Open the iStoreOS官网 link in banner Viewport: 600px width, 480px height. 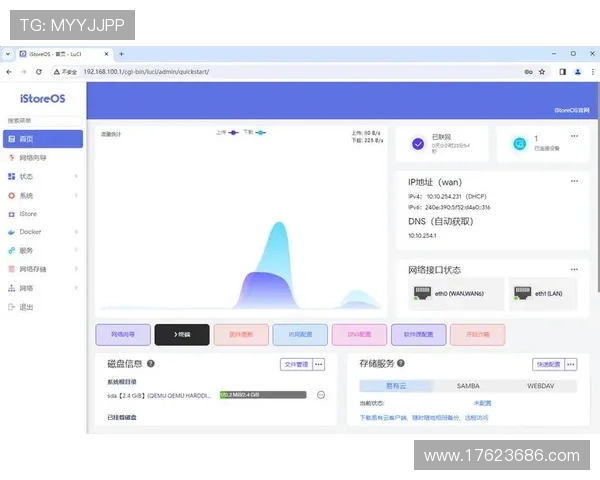tap(572, 110)
